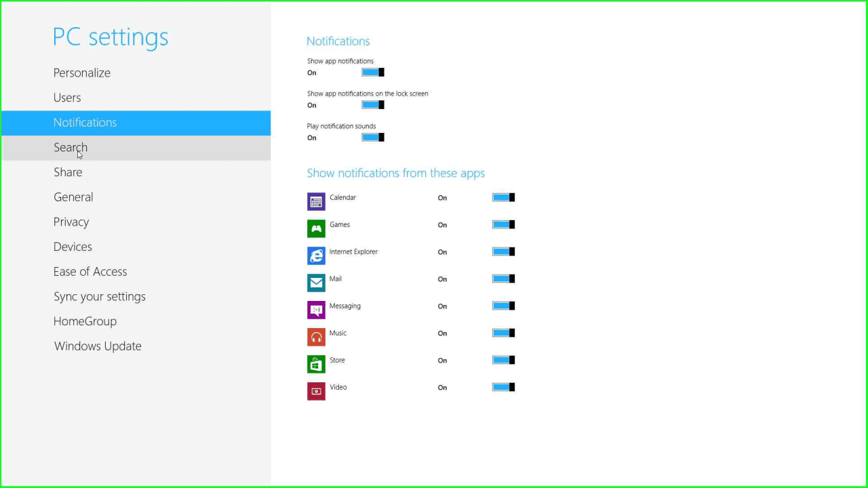
Task: Disable notifications for Calendar
Action: [503, 197]
